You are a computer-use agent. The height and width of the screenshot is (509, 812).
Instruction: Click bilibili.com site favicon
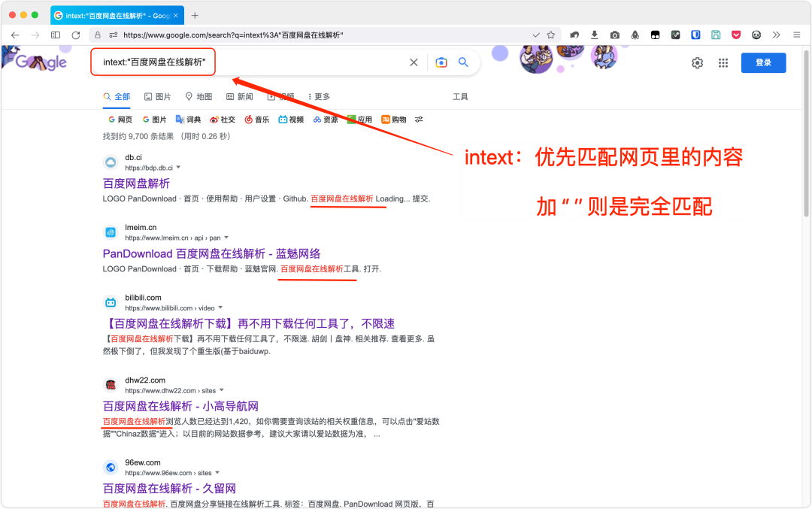[x=111, y=302]
